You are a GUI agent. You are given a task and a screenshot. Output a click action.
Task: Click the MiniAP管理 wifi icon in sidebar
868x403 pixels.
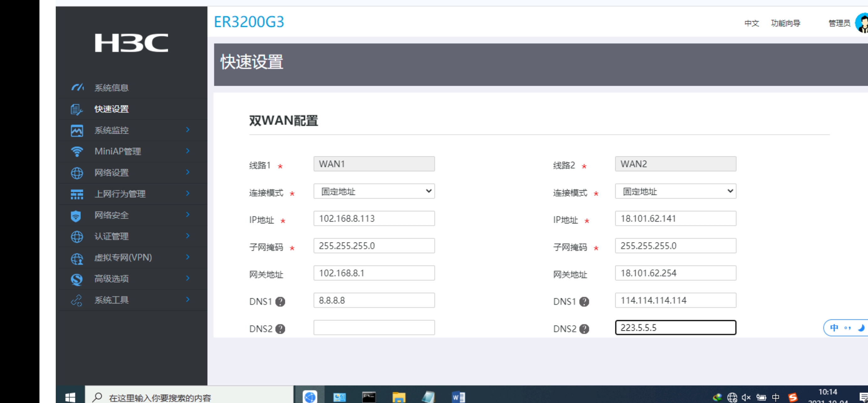(77, 151)
